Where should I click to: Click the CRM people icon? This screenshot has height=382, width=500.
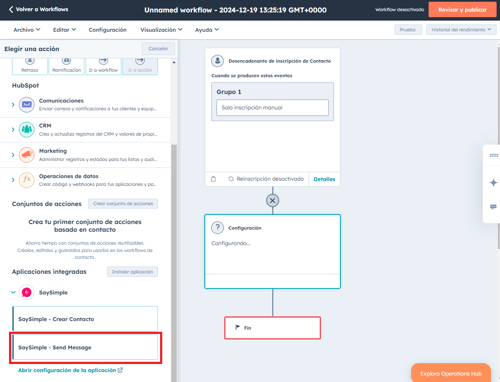27,130
